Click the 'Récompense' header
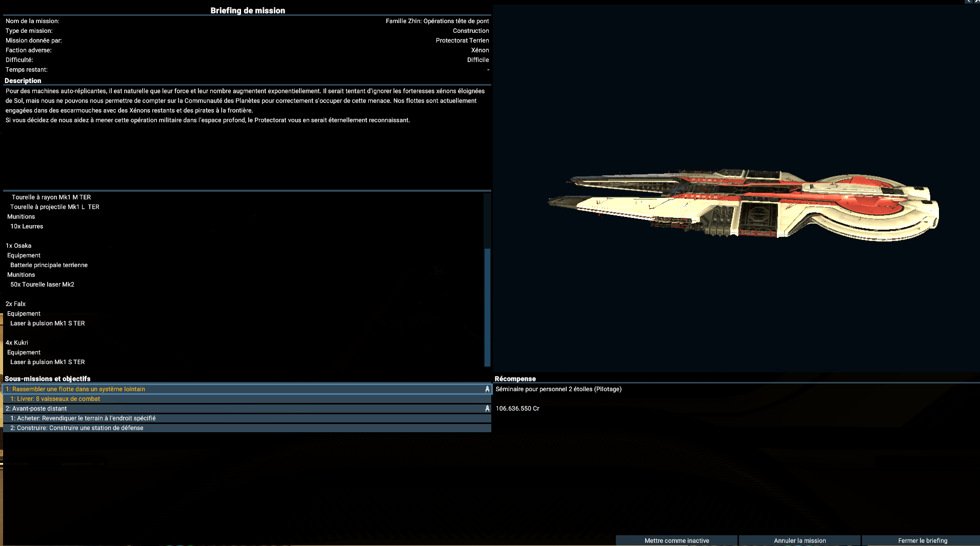 pos(515,379)
